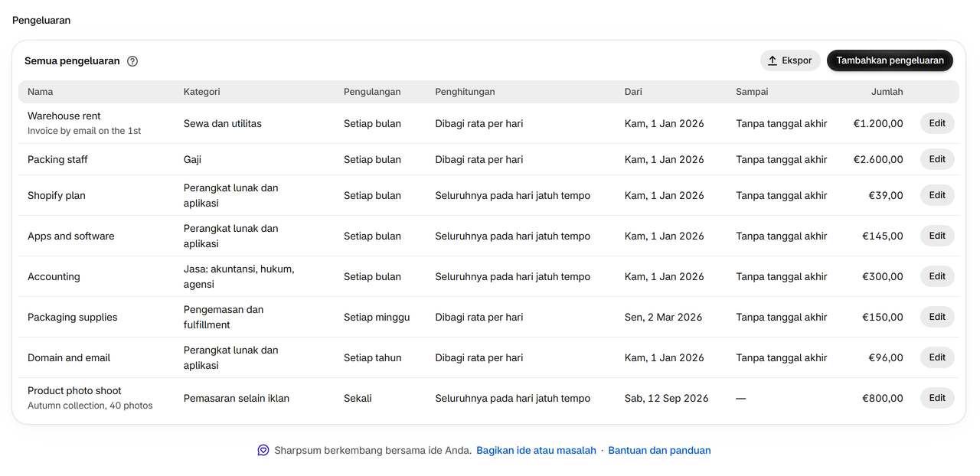This screenshot has height=476, width=980.
Task: Click 'Pengemasan dan fulfillment' category
Action: click(224, 318)
